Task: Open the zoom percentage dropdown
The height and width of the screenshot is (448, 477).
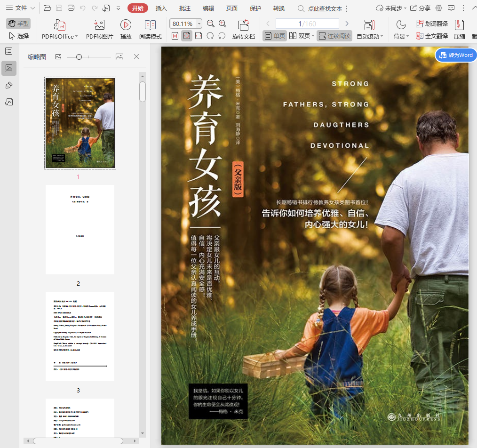Action: [199, 24]
